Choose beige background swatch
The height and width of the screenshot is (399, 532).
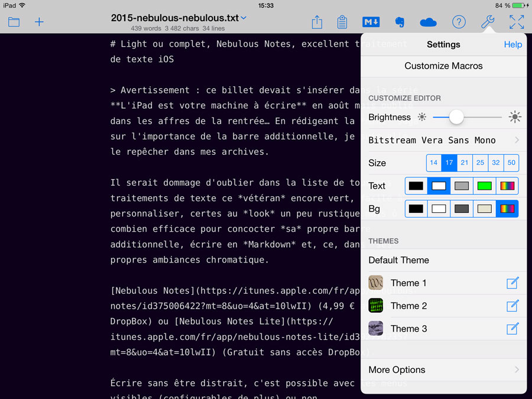pos(485,209)
